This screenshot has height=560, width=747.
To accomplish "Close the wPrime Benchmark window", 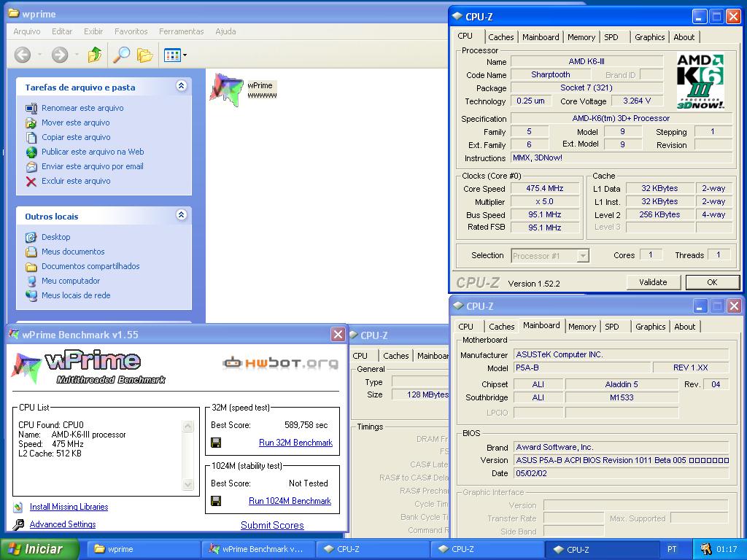I will click(x=338, y=335).
